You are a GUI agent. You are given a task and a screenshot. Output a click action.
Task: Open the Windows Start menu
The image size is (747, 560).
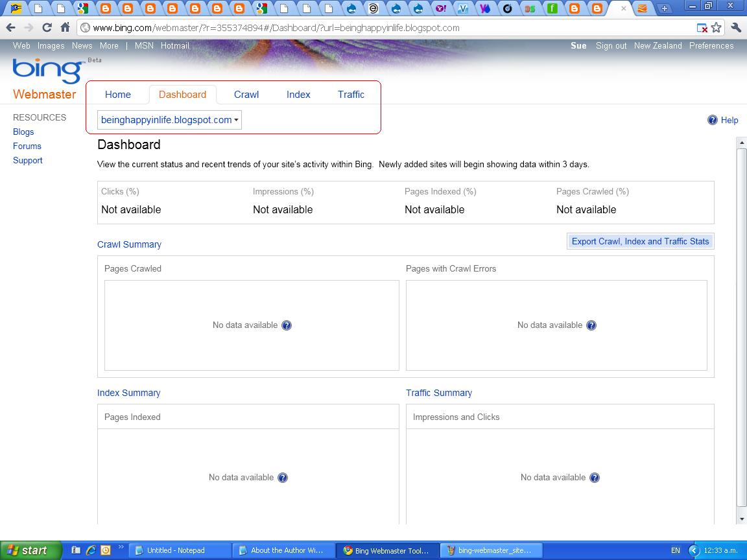pos(30,550)
